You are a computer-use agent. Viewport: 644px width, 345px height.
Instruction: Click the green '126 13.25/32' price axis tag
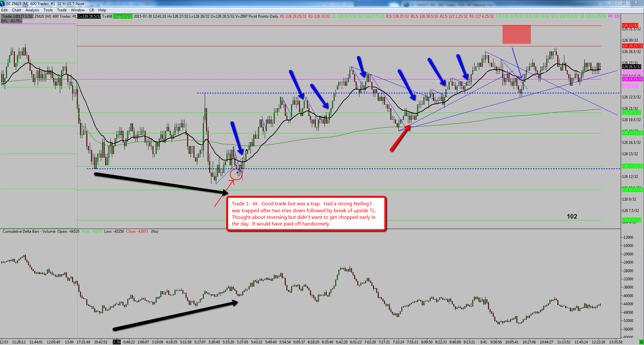632,166
